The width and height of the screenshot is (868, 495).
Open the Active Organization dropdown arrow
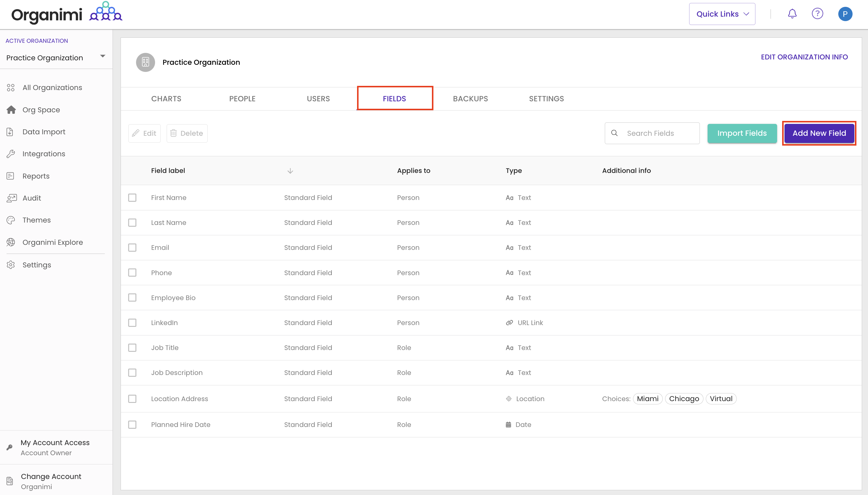tap(103, 56)
